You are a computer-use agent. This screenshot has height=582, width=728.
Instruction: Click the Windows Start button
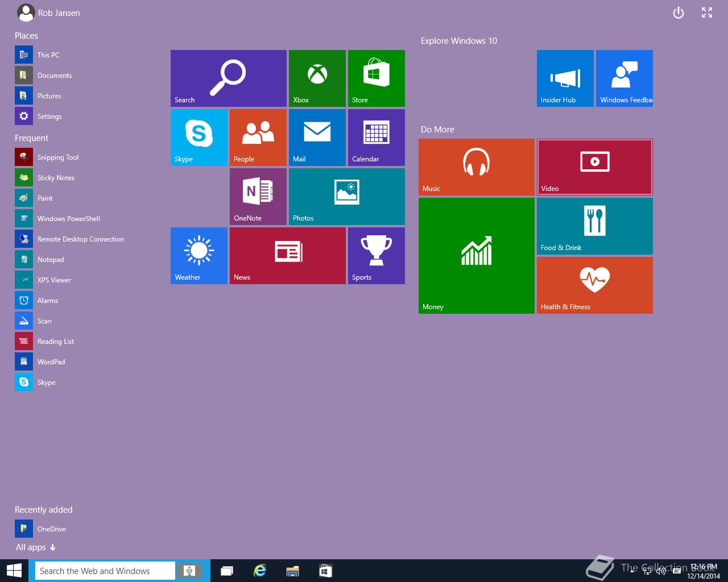click(x=14, y=571)
